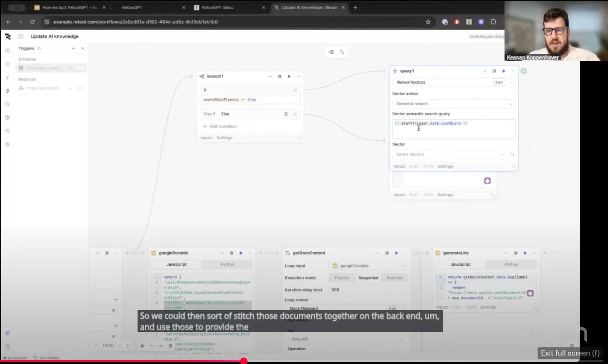The width and height of the screenshot is (608, 364).
Task: Run the generateUrls block
Action: click(x=525, y=253)
